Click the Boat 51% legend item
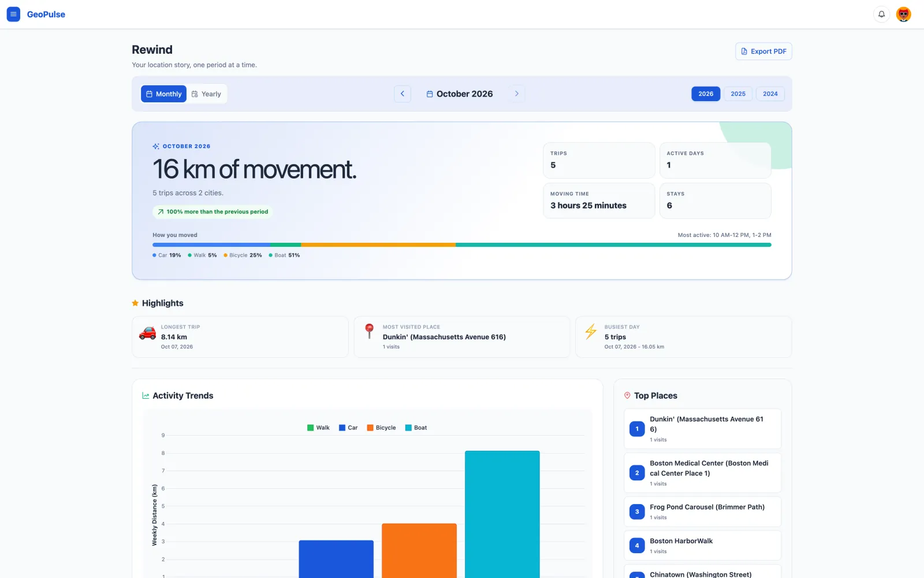 (284, 255)
